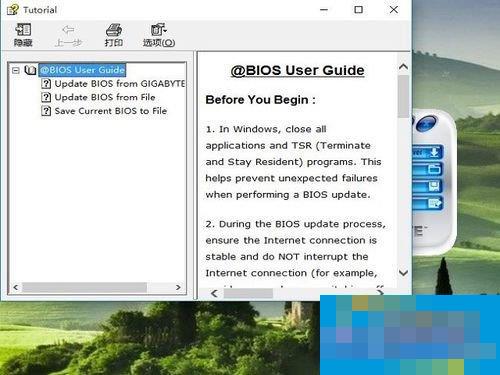Select @BIOS User Guide tree entry
Image resolution: width=500 pixels, height=375 pixels.
click(x=82, y=70)
